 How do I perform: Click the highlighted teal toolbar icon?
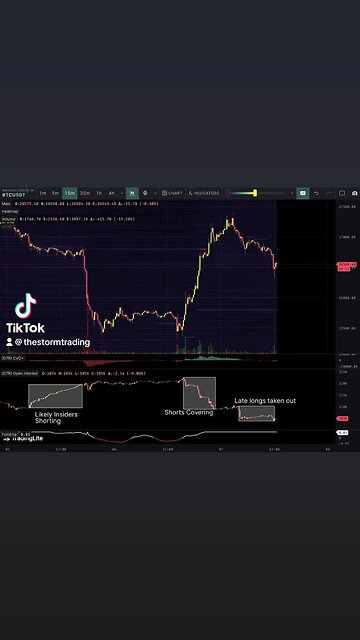coord(303,193)
